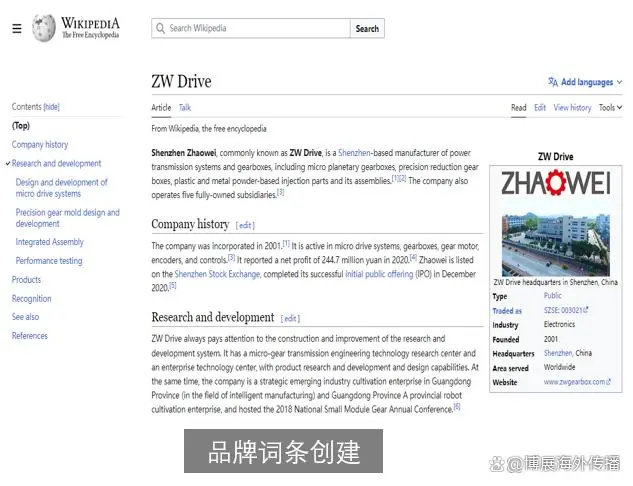The image size is (633, 486).
Task: Click the Add languages translate icon
Action: [x=553, y=82]
